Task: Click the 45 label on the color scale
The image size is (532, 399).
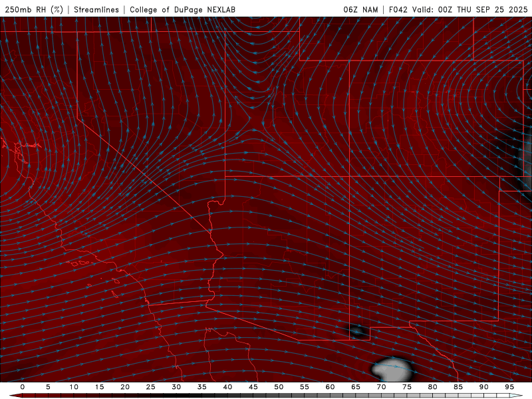Action: pyautogui.click(x=253, y=387)
